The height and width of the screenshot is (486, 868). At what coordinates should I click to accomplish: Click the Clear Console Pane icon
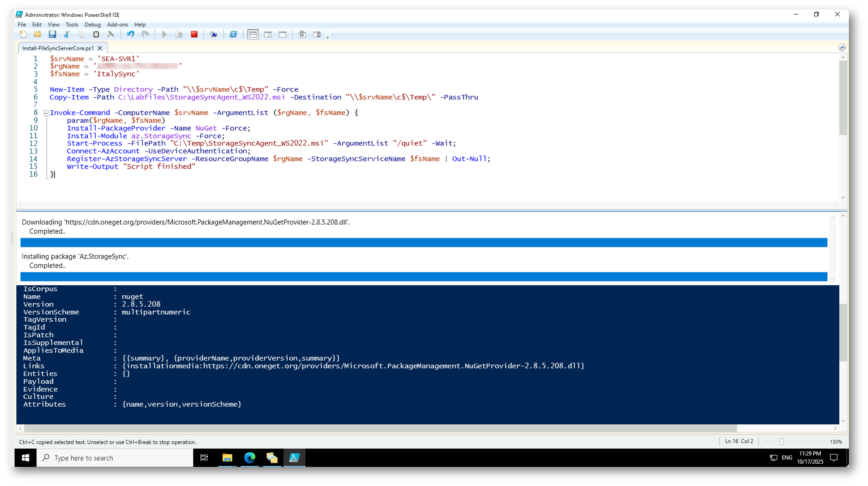tap(111, 35)
